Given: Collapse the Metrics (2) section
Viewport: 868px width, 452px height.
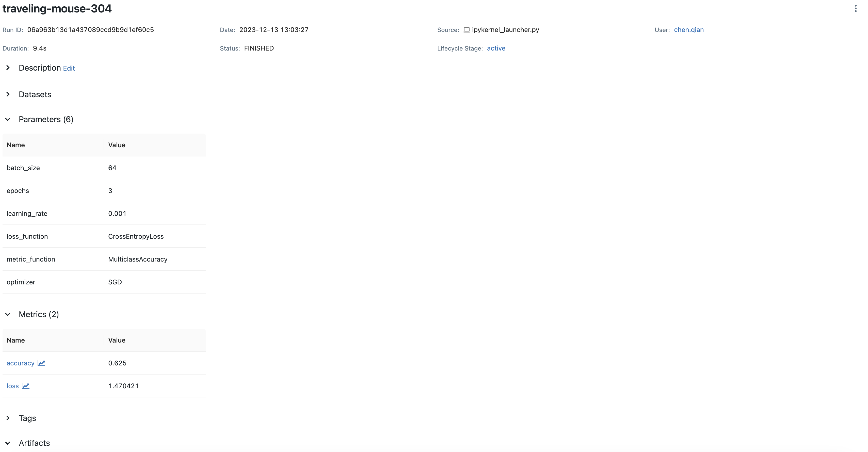Looking at the screenshot, I should point(8,314).
